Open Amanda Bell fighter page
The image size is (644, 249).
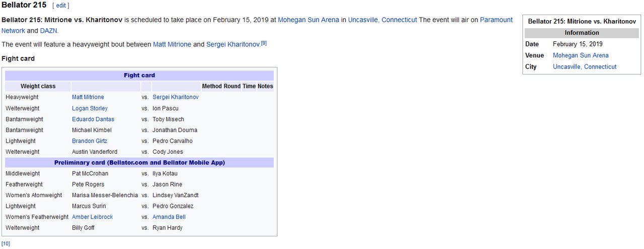pyautogui.click(x=169, y=217)
